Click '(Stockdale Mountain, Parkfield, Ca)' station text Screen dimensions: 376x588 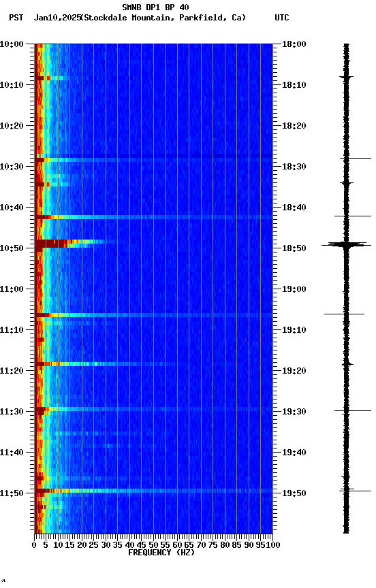163,18
